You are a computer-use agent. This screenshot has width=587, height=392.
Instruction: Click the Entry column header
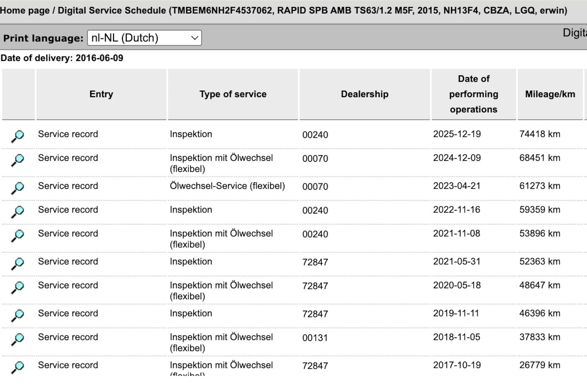[x=101, y=94]
